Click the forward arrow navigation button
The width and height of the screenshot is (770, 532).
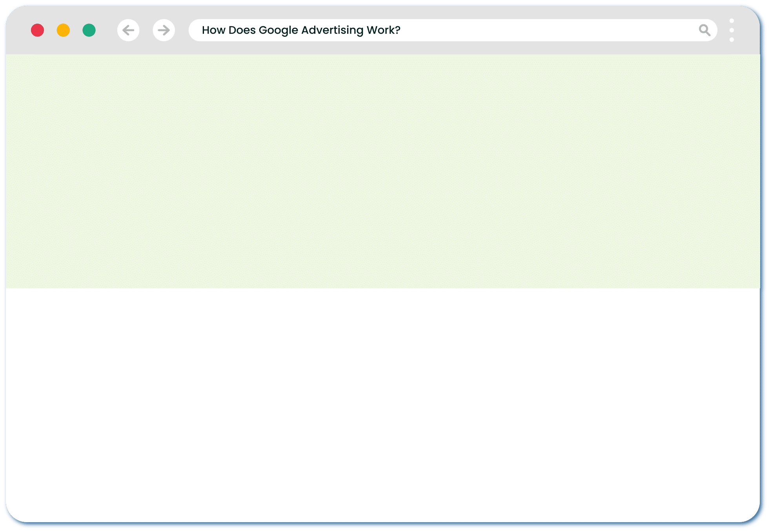(x=164, y=30)
